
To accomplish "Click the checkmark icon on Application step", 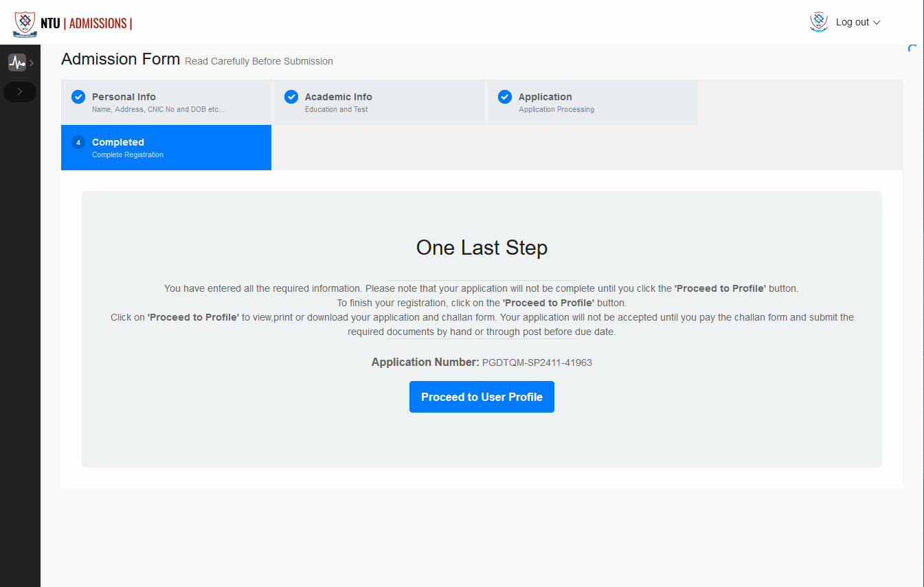I will tap(505, 97).
